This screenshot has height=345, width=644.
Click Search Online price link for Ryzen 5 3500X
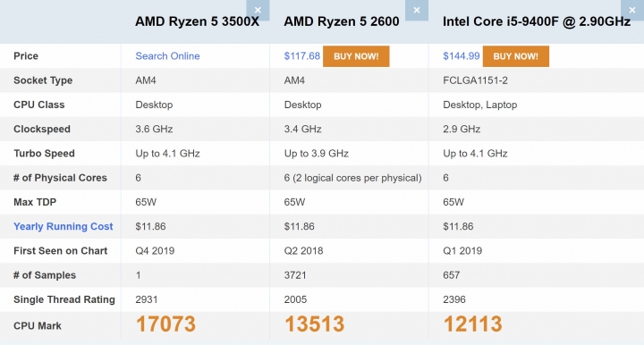pyautogui.click(x=167, y=55)
